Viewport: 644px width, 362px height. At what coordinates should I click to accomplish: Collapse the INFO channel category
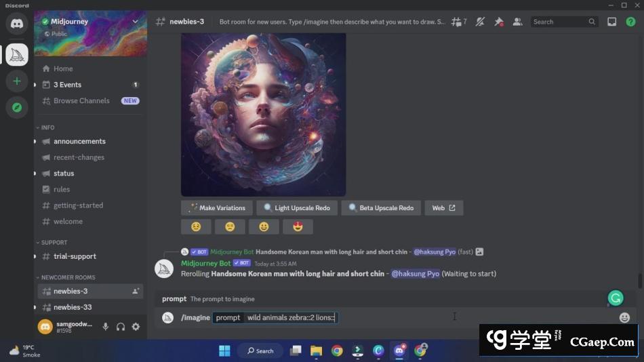coord(47,127)
